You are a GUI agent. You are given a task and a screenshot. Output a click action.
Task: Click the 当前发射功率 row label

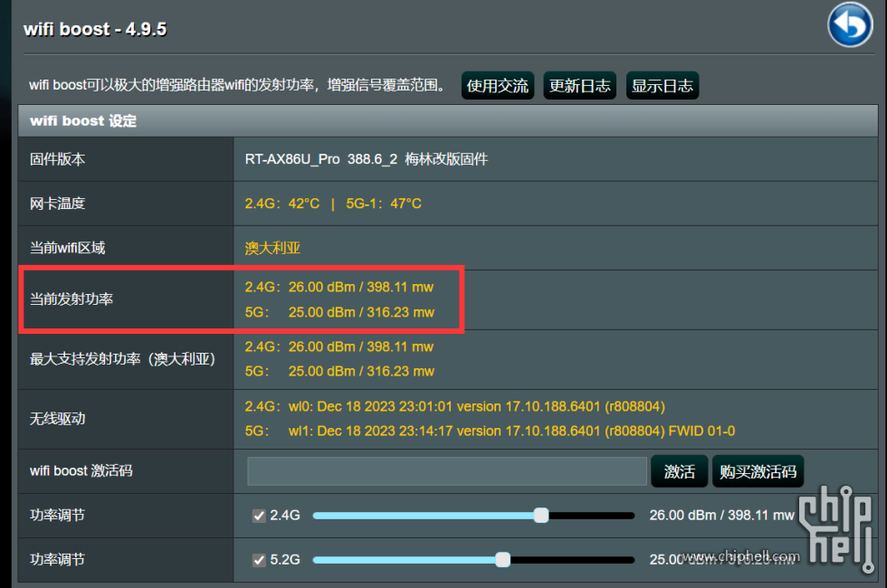(72, 299)
